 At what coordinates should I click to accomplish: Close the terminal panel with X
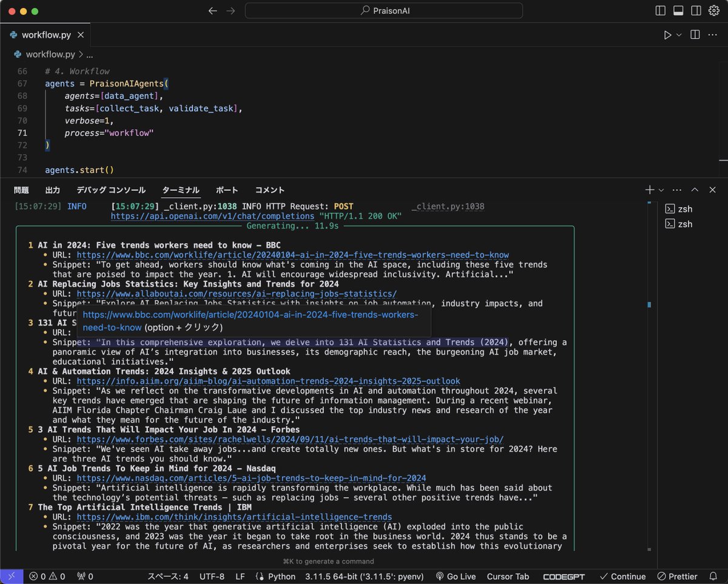click(x=713, y=190)
